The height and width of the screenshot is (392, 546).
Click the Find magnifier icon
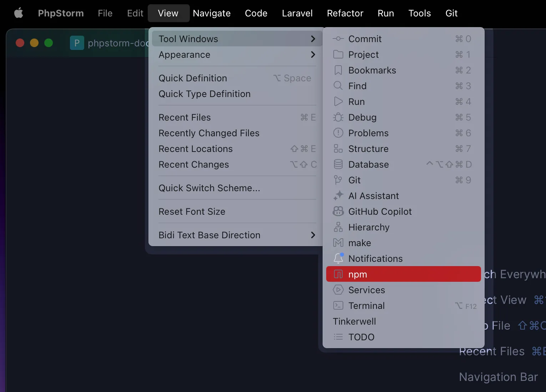338,86
